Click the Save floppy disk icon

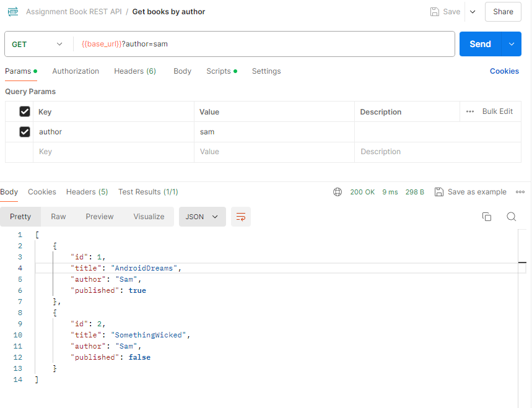click(x=435, y=12)
